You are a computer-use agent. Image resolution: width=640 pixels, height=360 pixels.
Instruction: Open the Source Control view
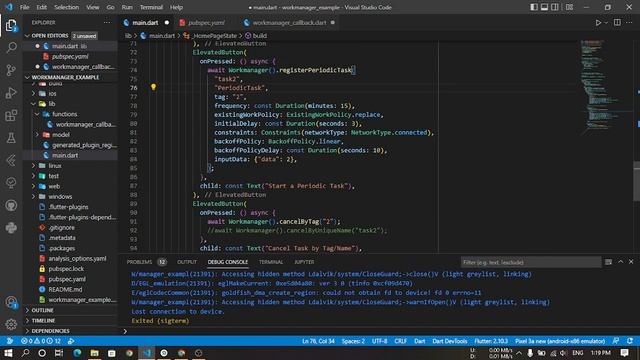(x=11, y=70)
